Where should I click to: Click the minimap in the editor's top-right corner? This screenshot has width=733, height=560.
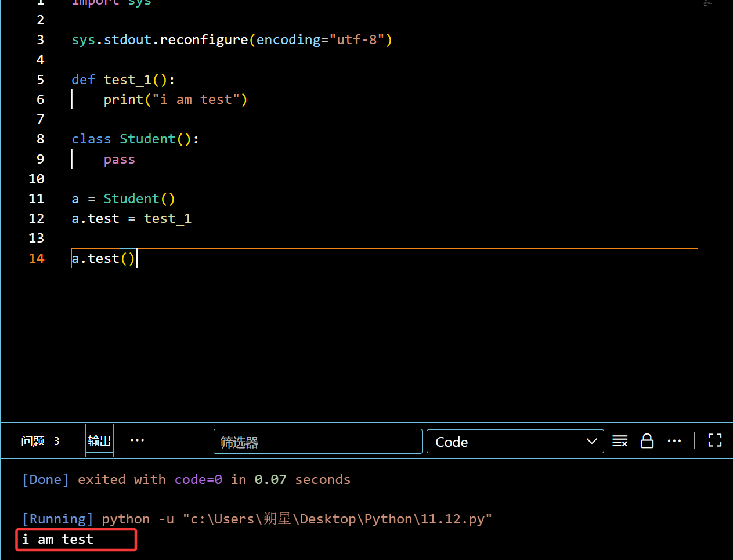tap(706, 3)
